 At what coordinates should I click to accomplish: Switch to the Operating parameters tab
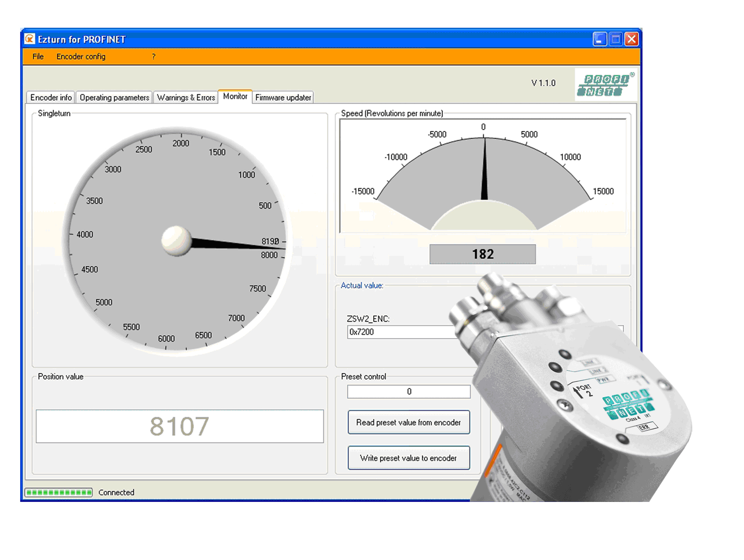pyautogui.click(x=114, y=97)
